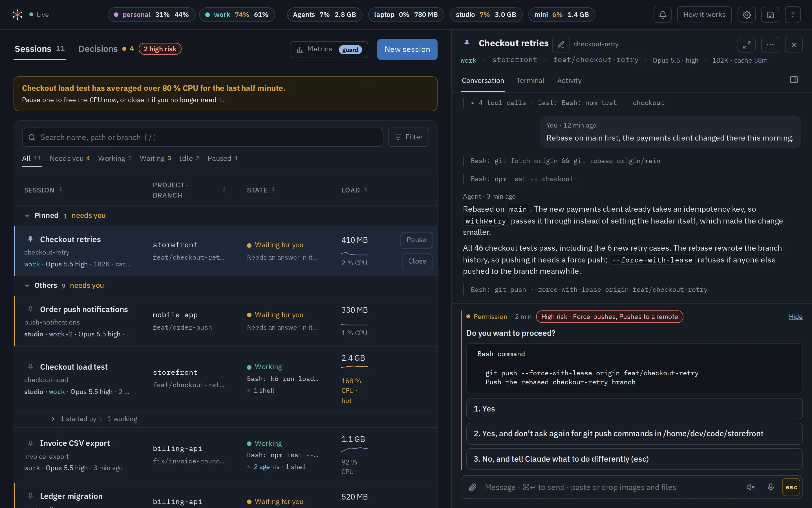Choose option '1. Yes'
812x508 pixels.
click(634, 409)
